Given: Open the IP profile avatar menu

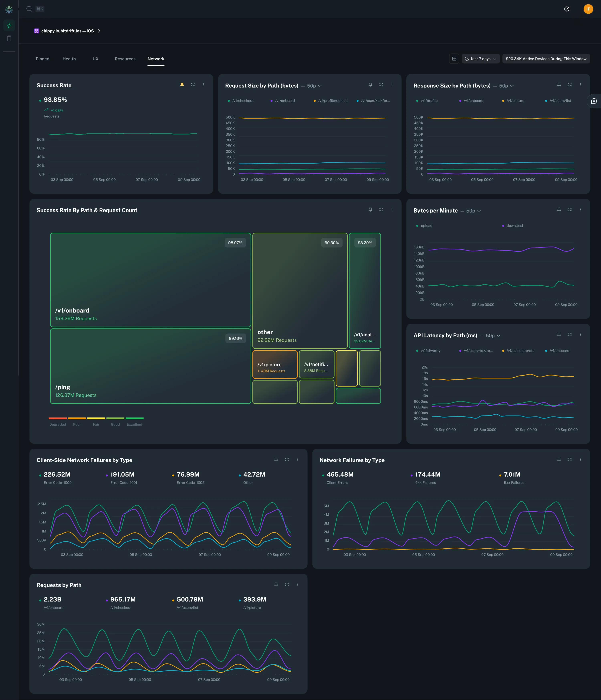Looking at the screenshot, I should pos(588,9).
